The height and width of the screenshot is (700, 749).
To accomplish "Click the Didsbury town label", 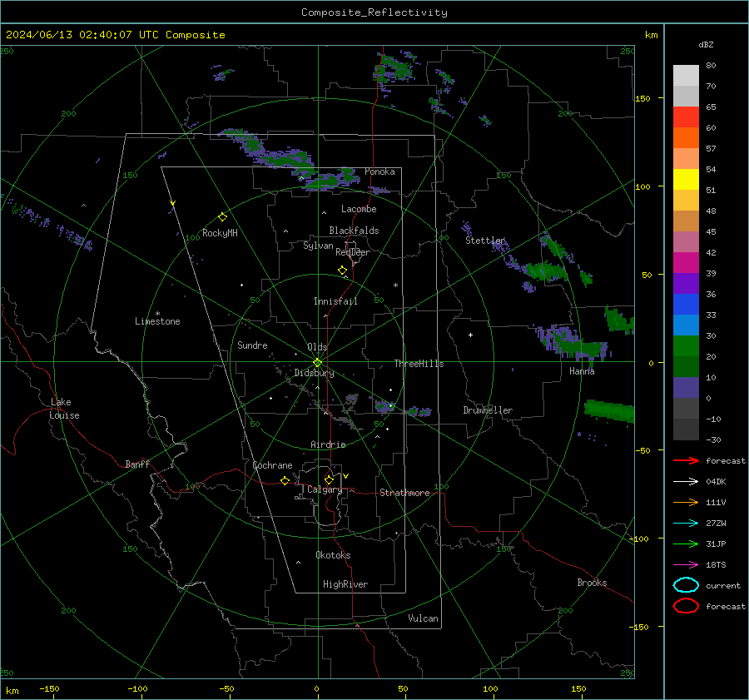I will [x=314, y=373].
